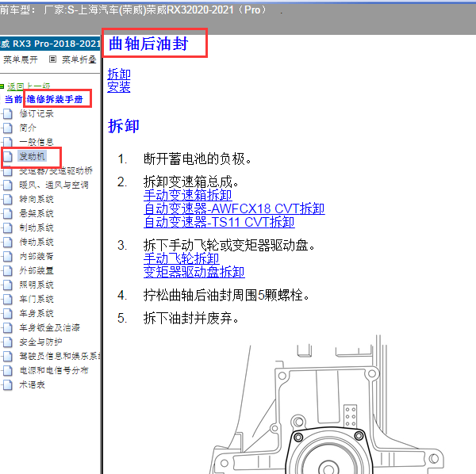476x474 pixels.
Task: Click the 发动机 page icon
Action: [x=8, y=157]
